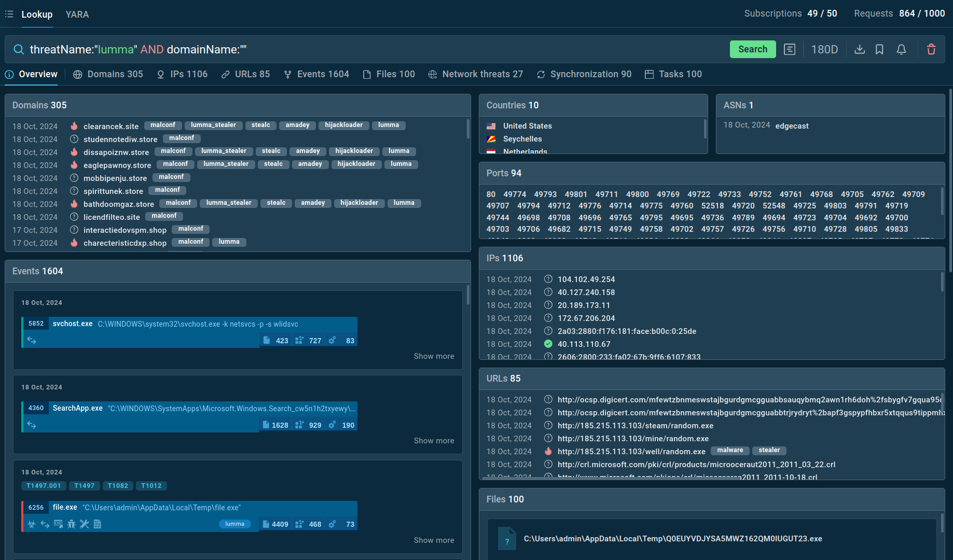Open the query format editor icon
Image resolution: width=953 pixels, height=560 pixels.
[790, 49]
